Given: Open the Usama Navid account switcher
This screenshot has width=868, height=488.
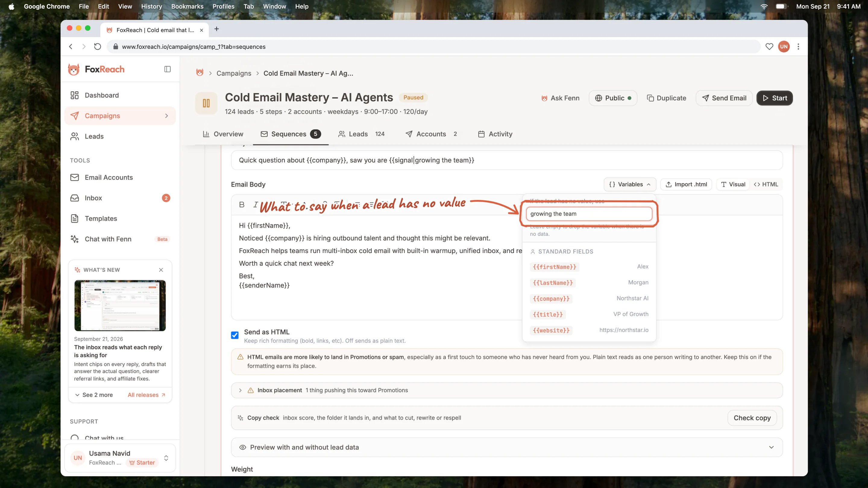Looking at the screenshot, I should pyautogui.click(x=120, y=458).
